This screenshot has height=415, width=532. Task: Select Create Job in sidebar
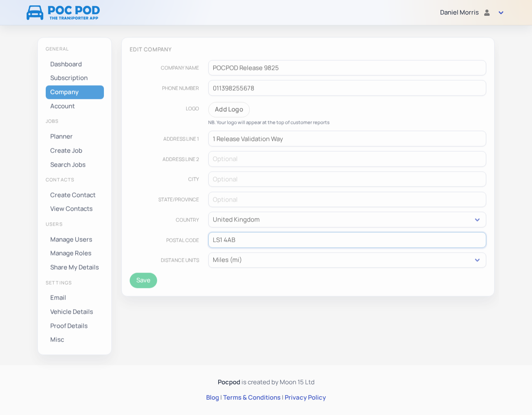75,151
